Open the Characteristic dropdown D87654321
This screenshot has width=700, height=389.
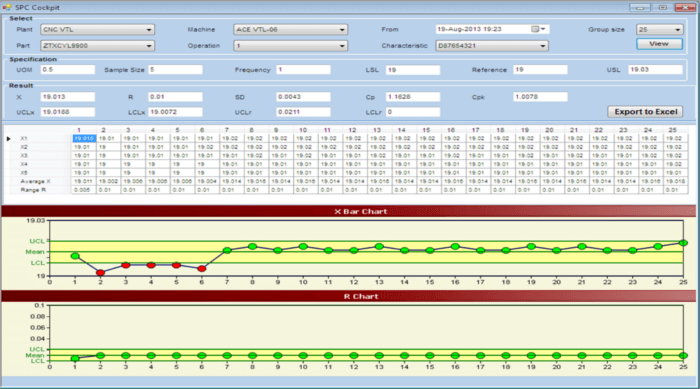tap(492, 46)
